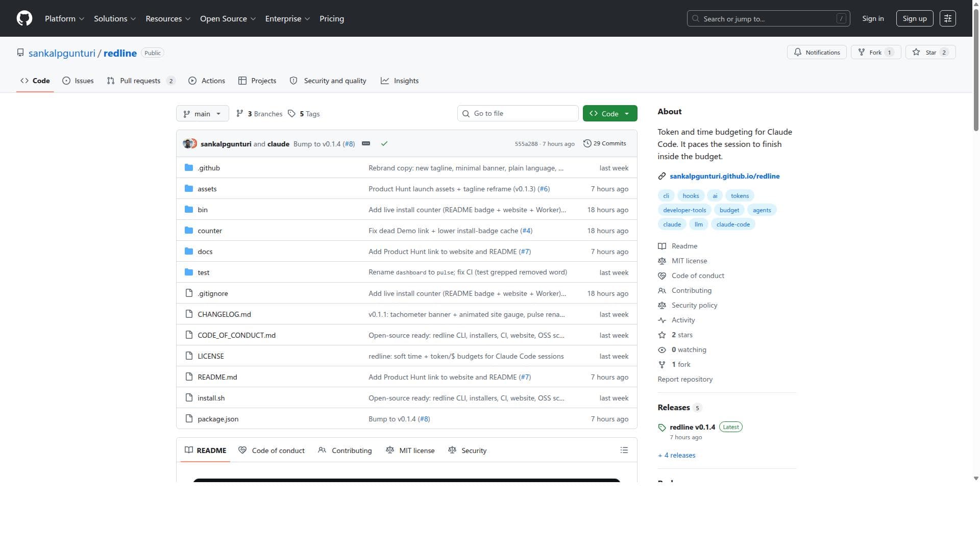View 3 Branches
Viewport: 980px width, 551px height.
tap(259, 114)
